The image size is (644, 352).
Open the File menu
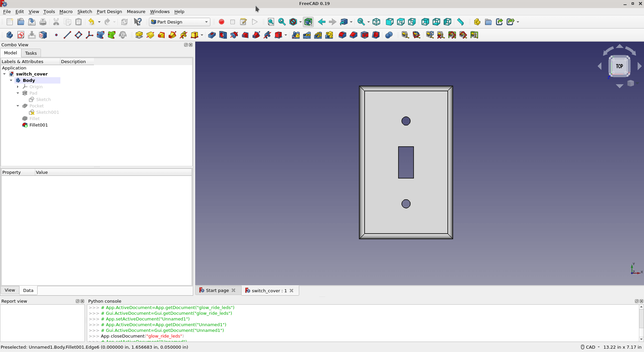7,11
